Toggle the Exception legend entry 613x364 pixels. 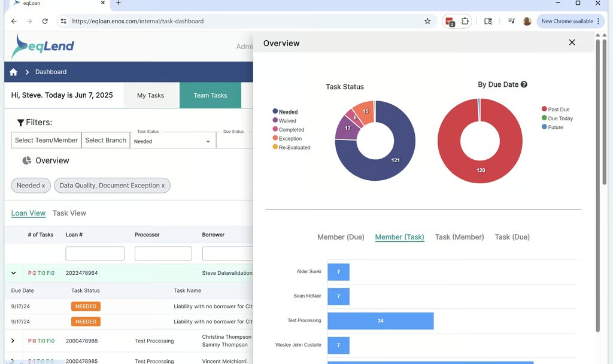tap(287, 138)
